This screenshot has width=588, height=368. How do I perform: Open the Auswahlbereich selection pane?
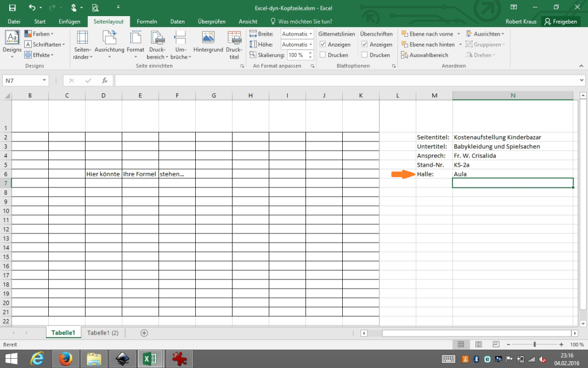click(424, 55)
